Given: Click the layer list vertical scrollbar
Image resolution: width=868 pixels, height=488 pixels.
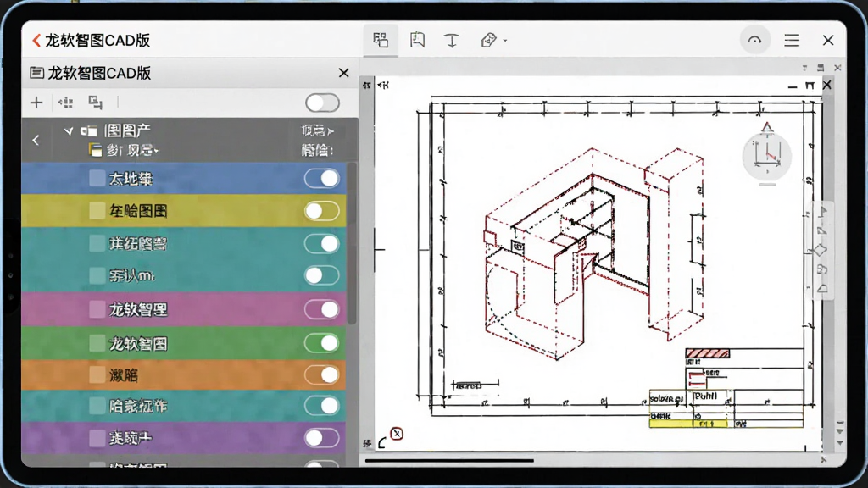Looking at the screenshot, I should (x=352, y=243).
